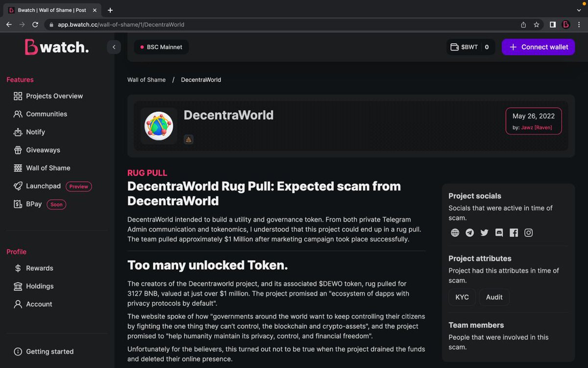Click the Wall of Shame breadcrumb link
588x368 pixels.
[x=147, y=79]
